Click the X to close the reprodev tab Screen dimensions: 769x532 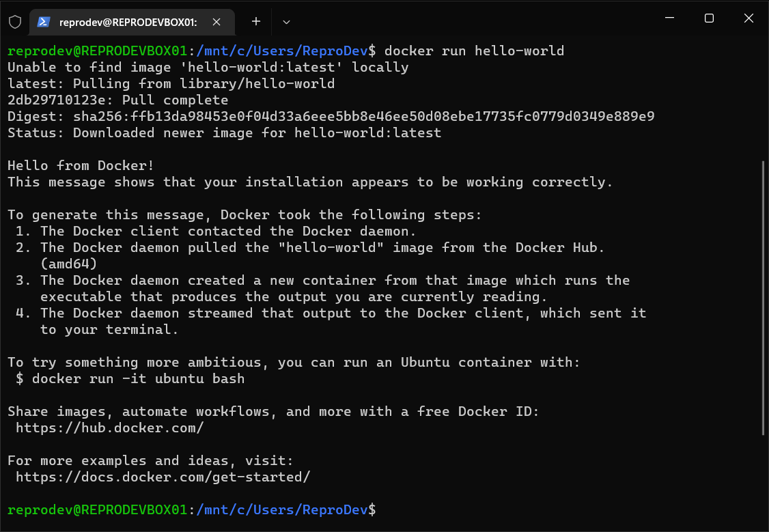[216, 22]
